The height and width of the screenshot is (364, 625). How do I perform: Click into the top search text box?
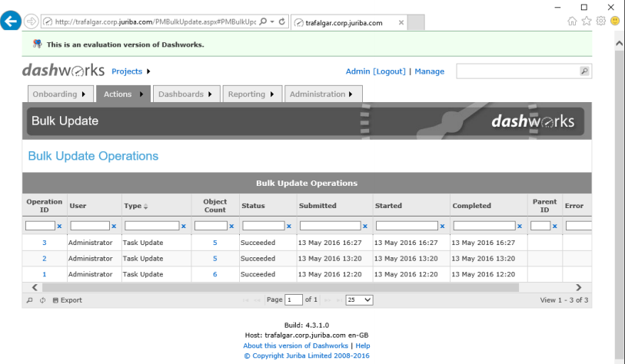[x=517, y=71]
